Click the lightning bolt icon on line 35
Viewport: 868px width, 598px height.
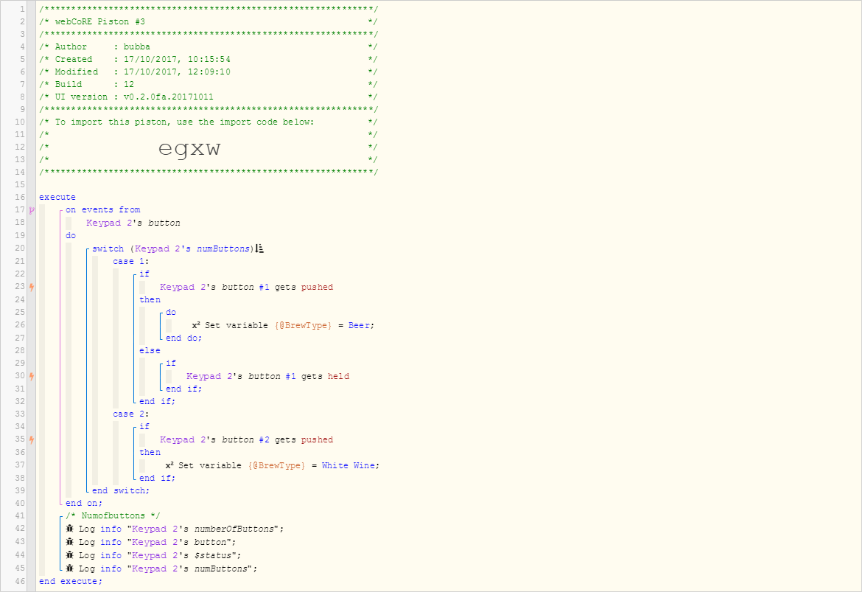point(32,440)
